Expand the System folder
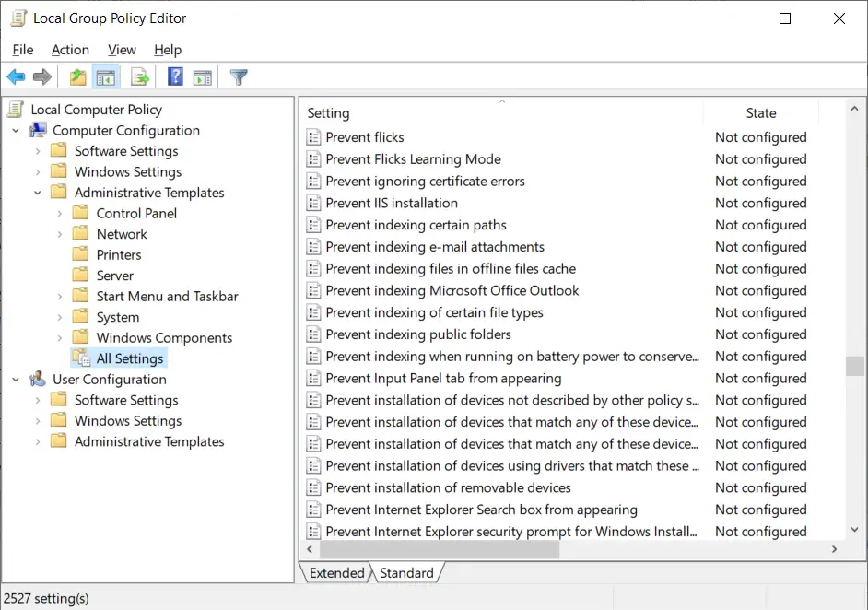The image size is (868, 610). [60, 317]
